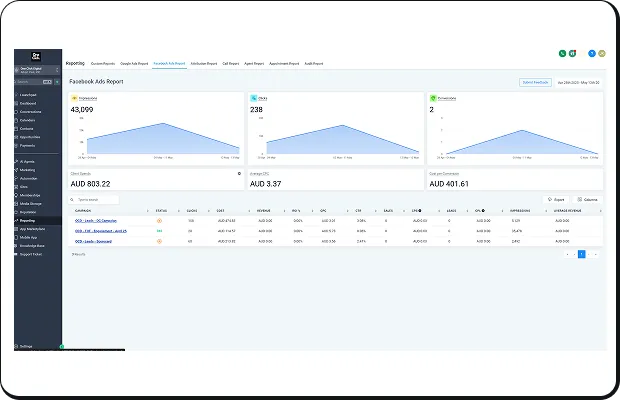Open the blue help icon in header

(591, 53)
